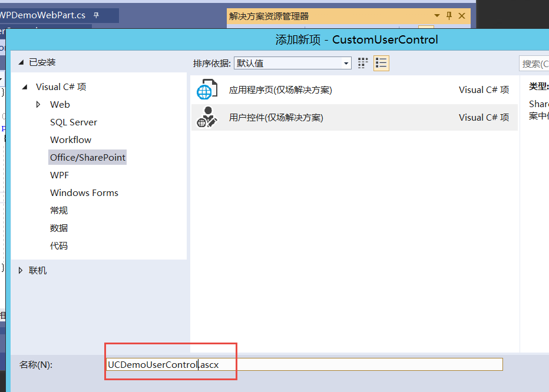This screenshot has width=549, height=392.
Task: Open Solution Explorer window position menu arrow
Action: tap(437, 16)
